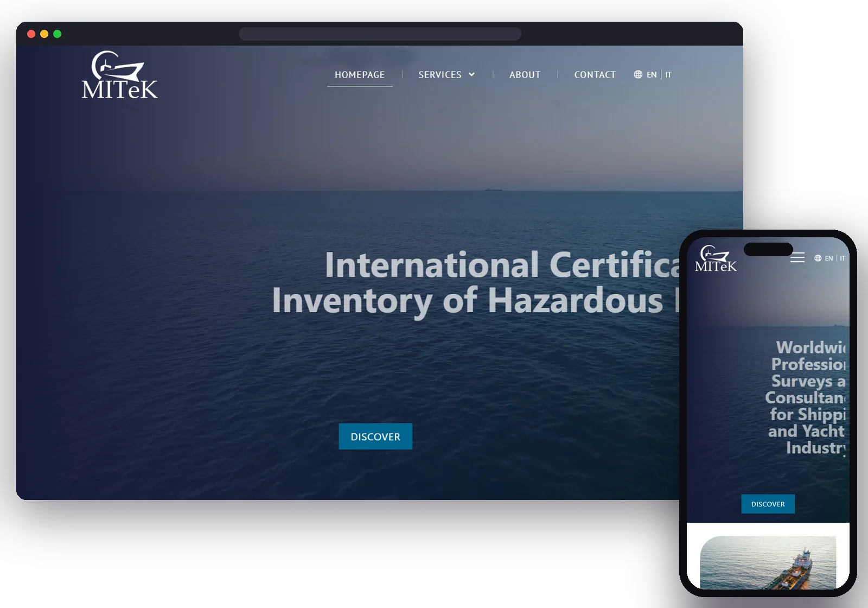868x608 pixels.
Task: Switch desktop site language to EN
Action: point(652,75)
